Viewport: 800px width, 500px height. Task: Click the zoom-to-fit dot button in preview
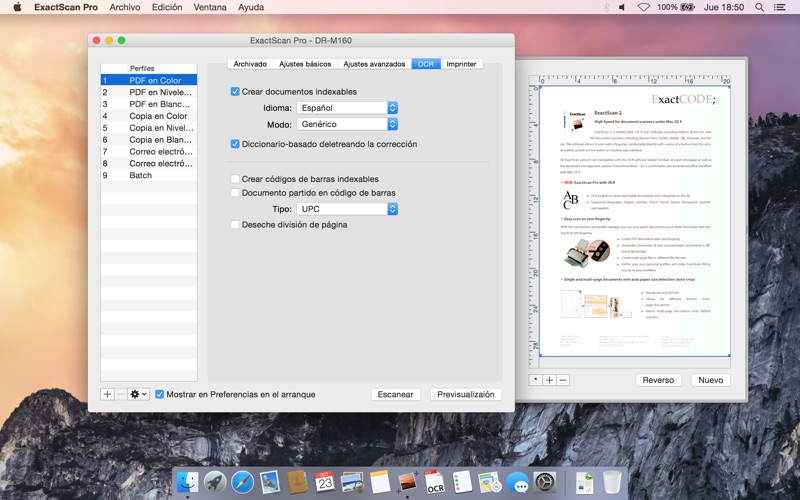(535, 380)
